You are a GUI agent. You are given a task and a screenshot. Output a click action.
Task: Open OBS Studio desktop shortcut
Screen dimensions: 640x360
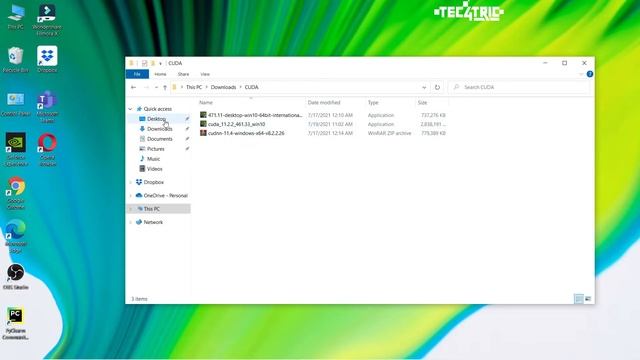pos(16,277)
